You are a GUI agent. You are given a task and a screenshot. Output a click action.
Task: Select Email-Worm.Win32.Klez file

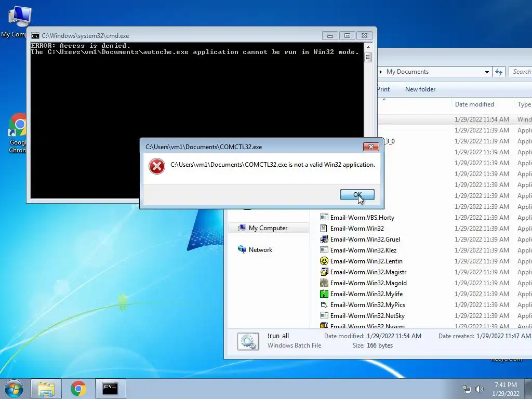click(363, 250)
